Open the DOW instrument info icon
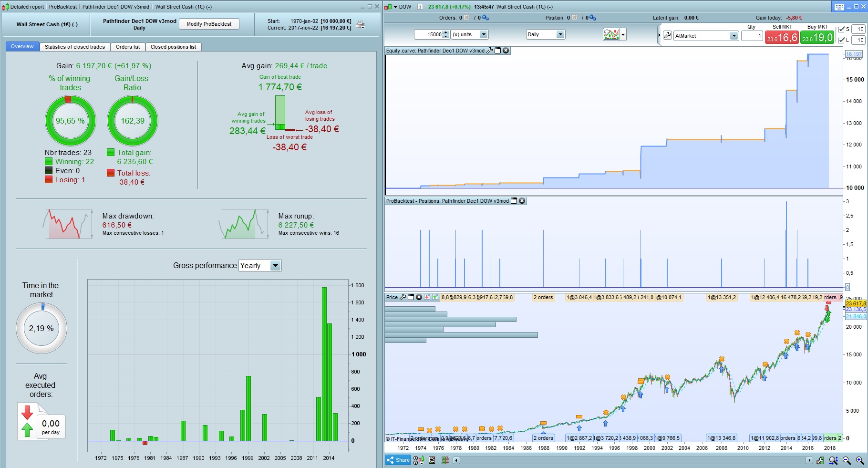The image size is (868, 468). [420, 7]
